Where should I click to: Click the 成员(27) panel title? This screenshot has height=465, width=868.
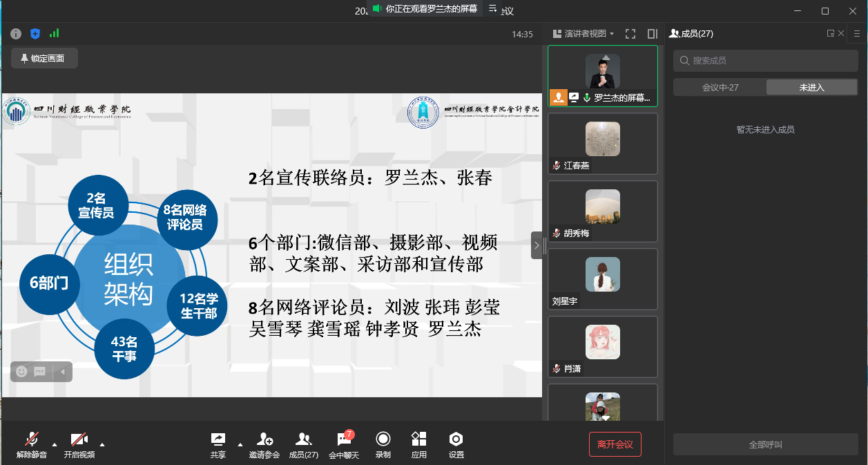pyautogui.click(x=692, y=33)
